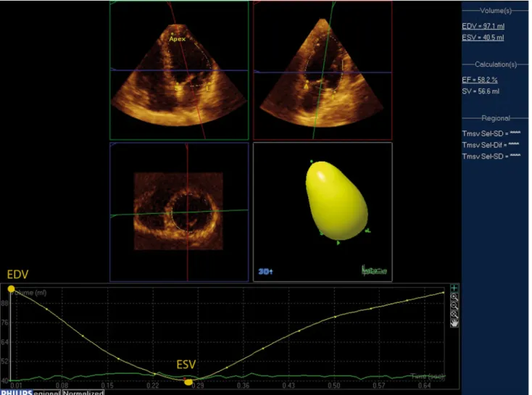Switch to the Regional tab under the graph
Viewport: 532px width, 395px height.
(x=47, y=393)
